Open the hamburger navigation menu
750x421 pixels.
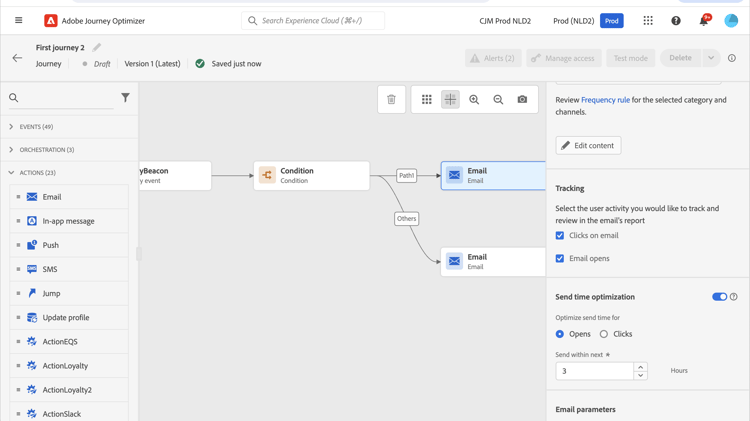[x=19, y=21]
